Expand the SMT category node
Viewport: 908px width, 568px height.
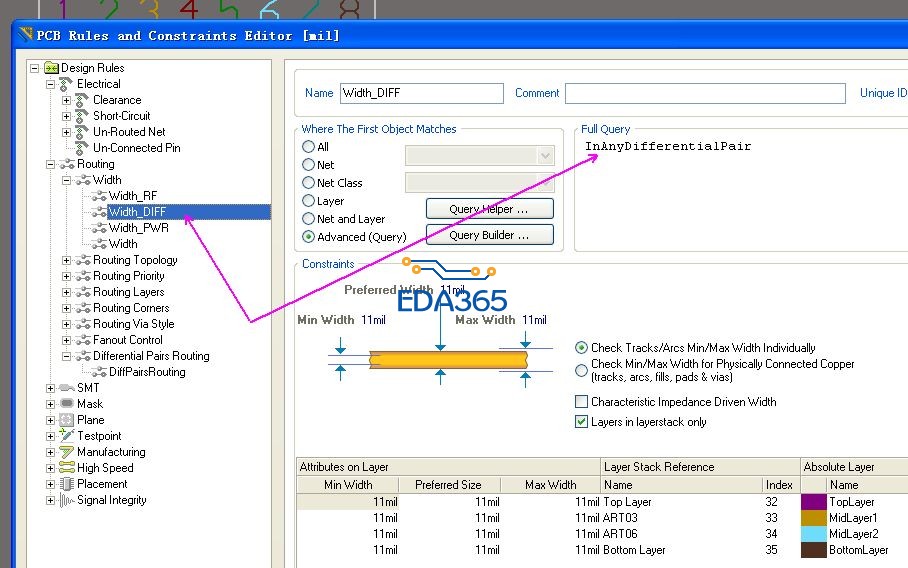[x=51, y=389]
